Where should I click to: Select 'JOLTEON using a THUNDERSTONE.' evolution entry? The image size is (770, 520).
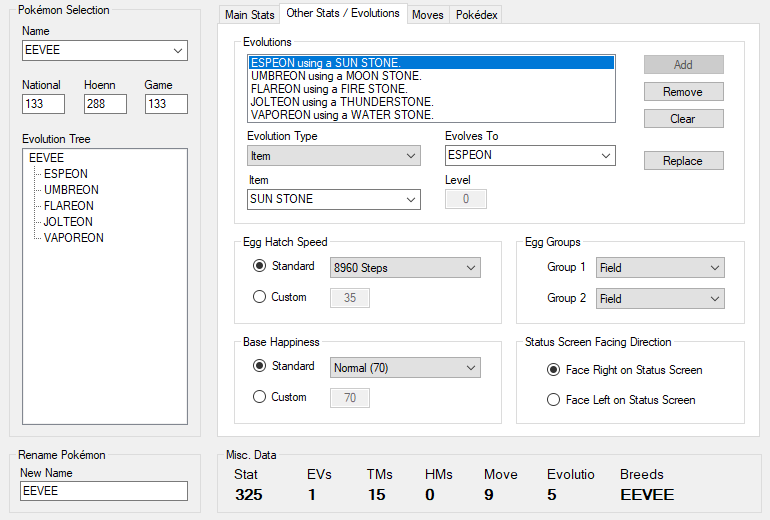click(x=431, y=102)
